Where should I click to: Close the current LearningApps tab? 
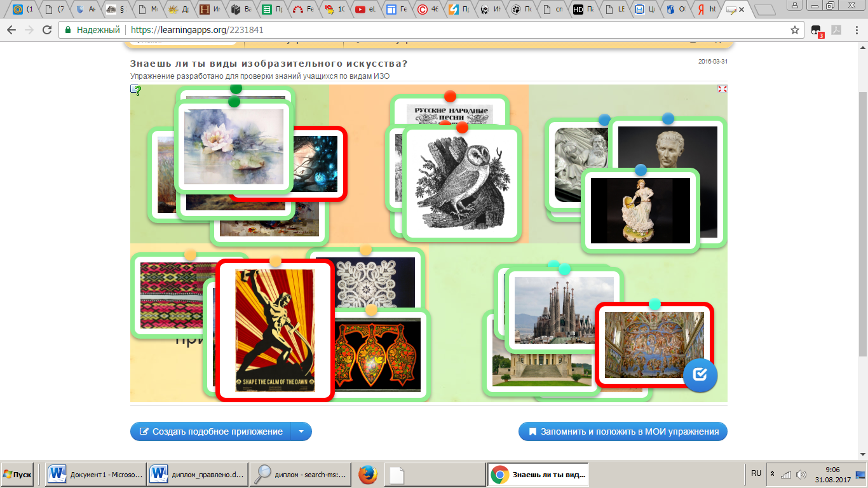(742, 10)
